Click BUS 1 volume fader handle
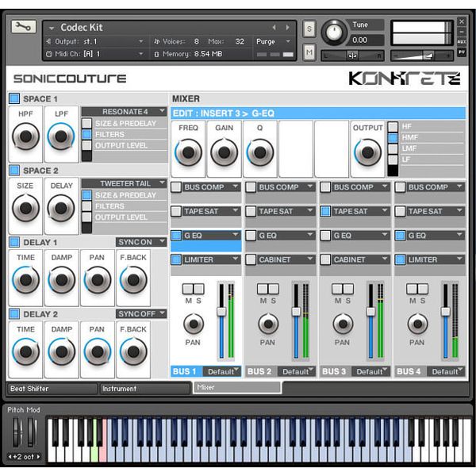The image size is (476, 476). pos(221,312)
